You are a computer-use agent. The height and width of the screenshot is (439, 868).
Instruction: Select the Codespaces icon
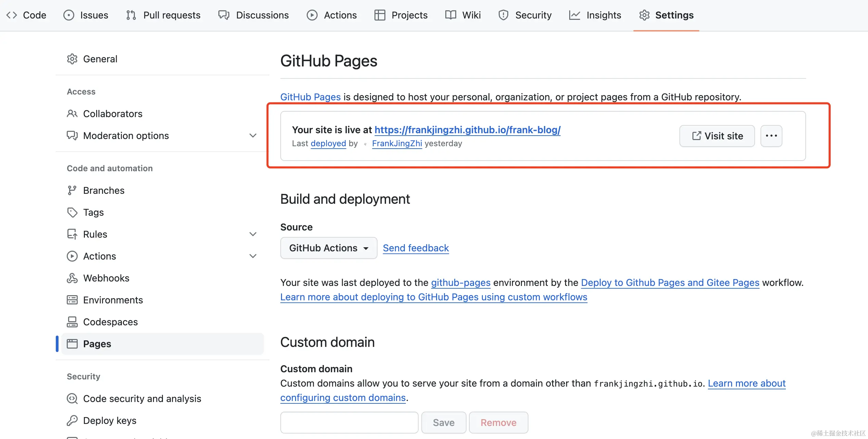coord(72,322)
